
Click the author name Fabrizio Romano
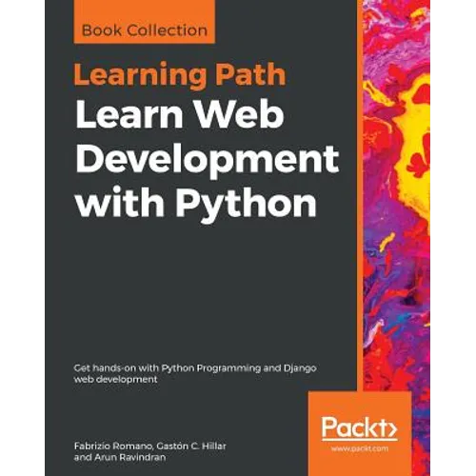pyautogui.click(x=112, y=446)
